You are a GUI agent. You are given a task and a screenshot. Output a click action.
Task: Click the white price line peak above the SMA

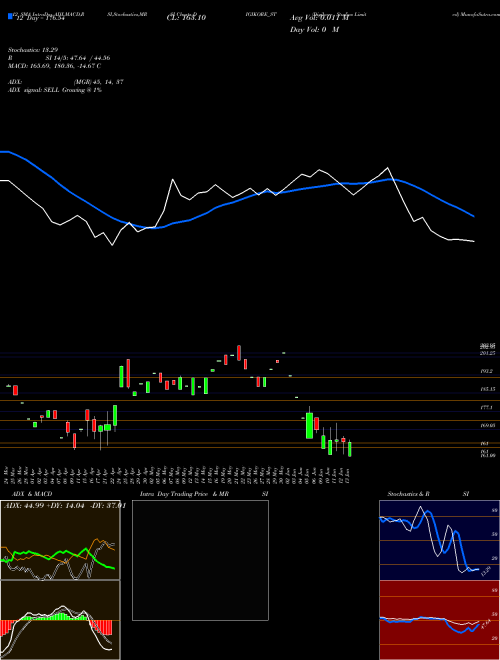[387, 168]
